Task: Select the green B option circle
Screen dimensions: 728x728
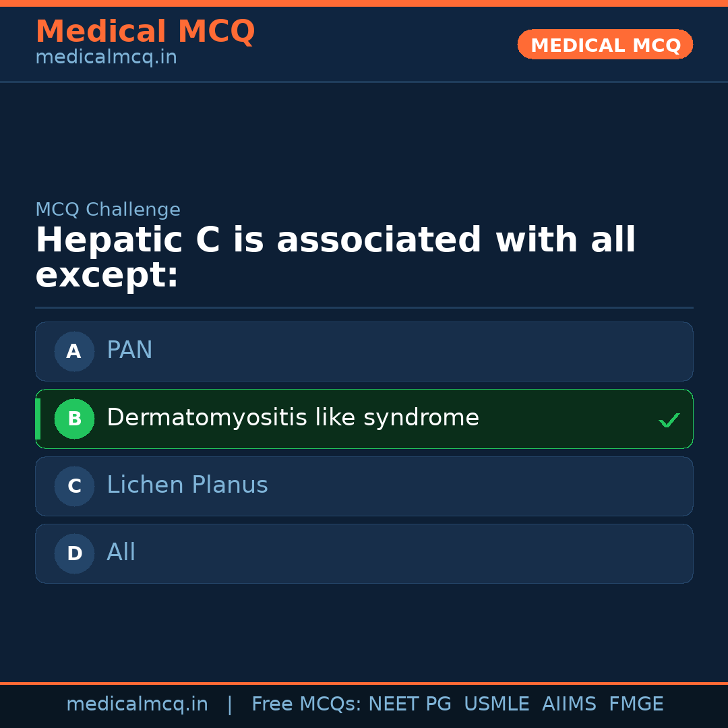Action: click(x=74, y=419)
